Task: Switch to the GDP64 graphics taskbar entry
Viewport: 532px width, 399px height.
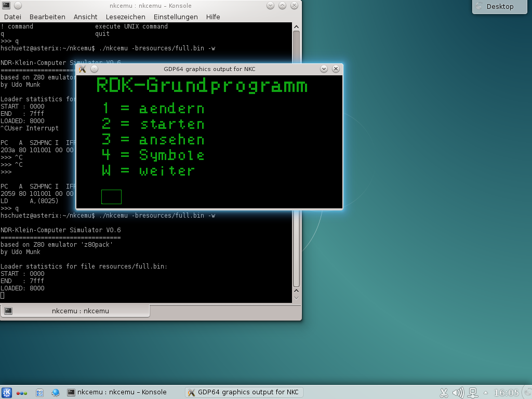Action: tap(244, 392)
